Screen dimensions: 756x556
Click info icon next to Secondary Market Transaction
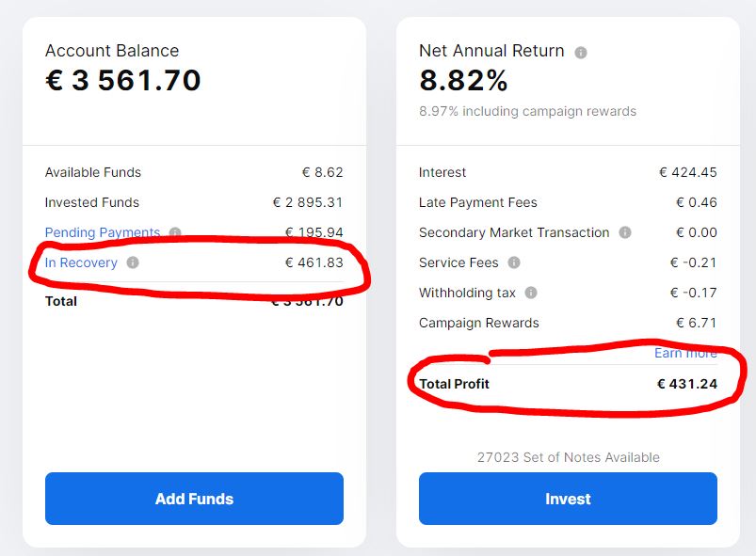[625, 232]
